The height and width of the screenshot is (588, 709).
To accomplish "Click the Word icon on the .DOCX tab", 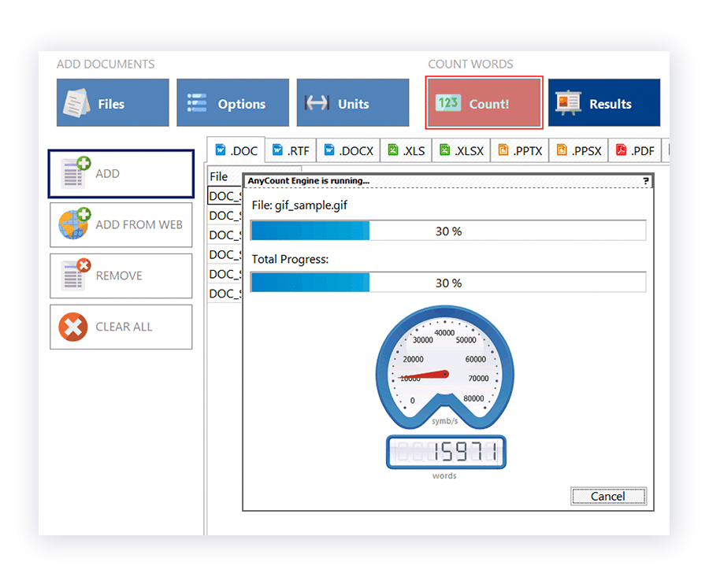I will point(329,150).
